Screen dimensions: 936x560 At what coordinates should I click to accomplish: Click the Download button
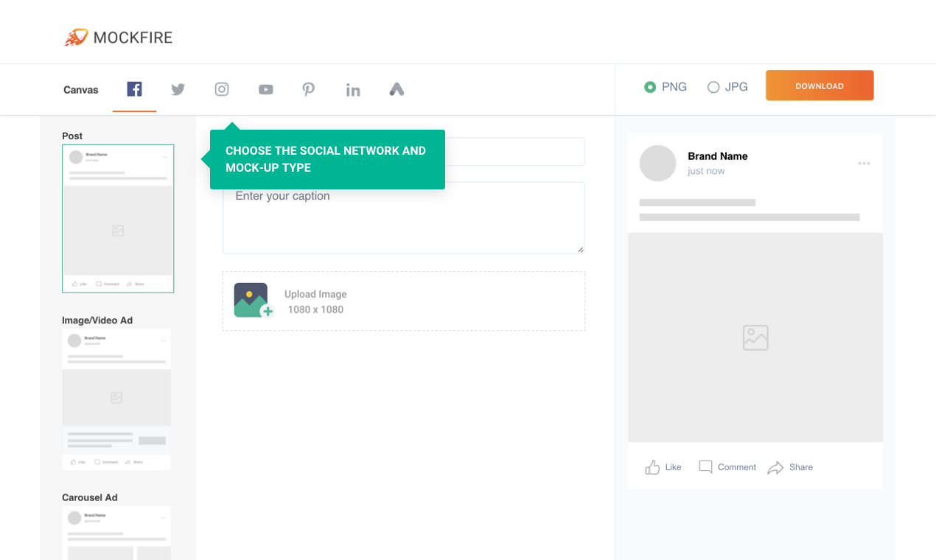820,85
